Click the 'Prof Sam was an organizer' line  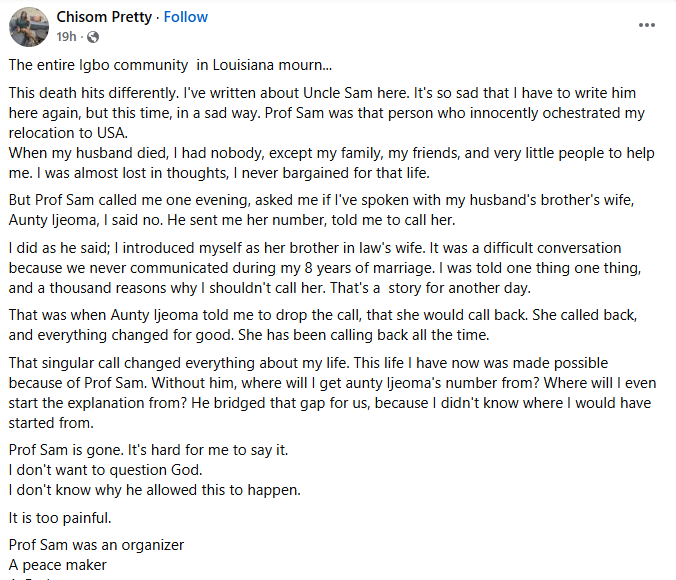(96, 546)
